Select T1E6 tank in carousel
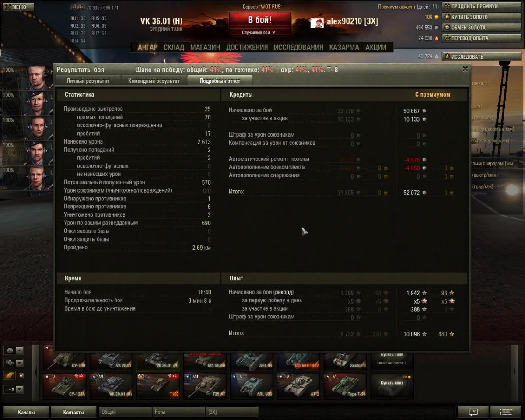The image size is (525, 420). tap(158, 385)
